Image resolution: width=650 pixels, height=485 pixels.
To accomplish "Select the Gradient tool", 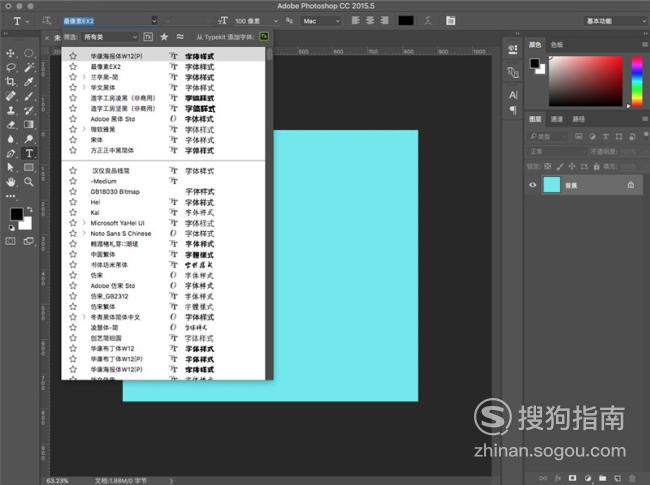I will tap(29, 124).
